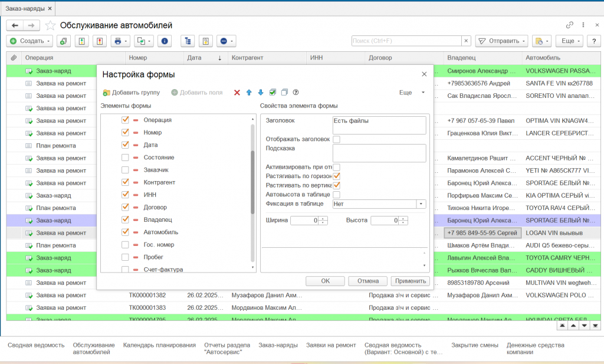Move element up with blue arrow

(249, 93)
